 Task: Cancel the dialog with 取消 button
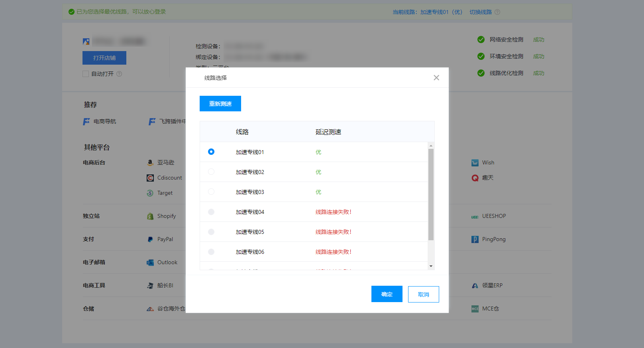(423, 295)
